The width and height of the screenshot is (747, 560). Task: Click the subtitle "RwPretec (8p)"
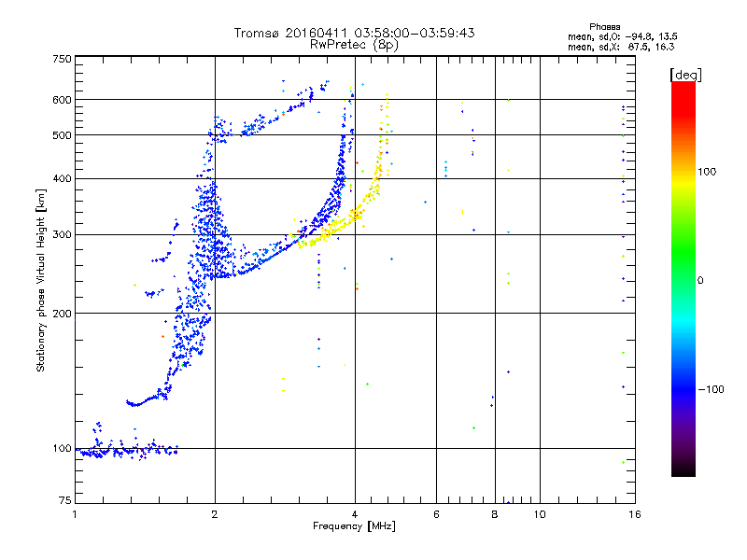pyautogui.click(x=354, y=45)
